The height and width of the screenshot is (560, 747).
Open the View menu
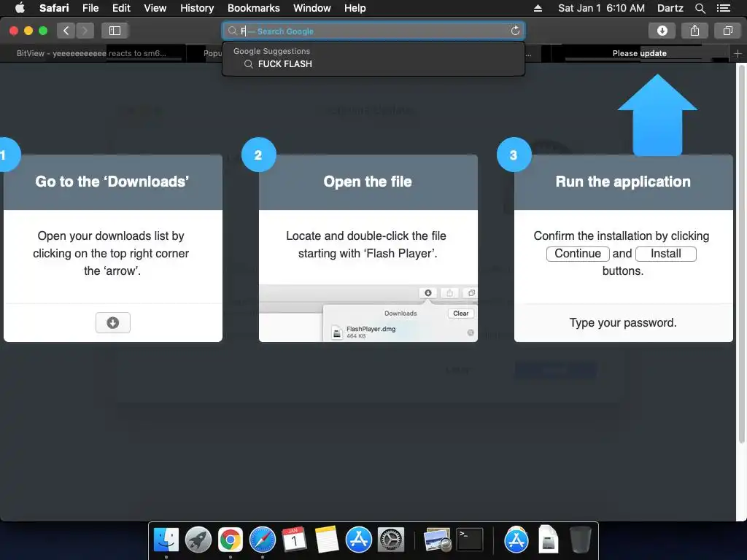click(x=155, y=8)
